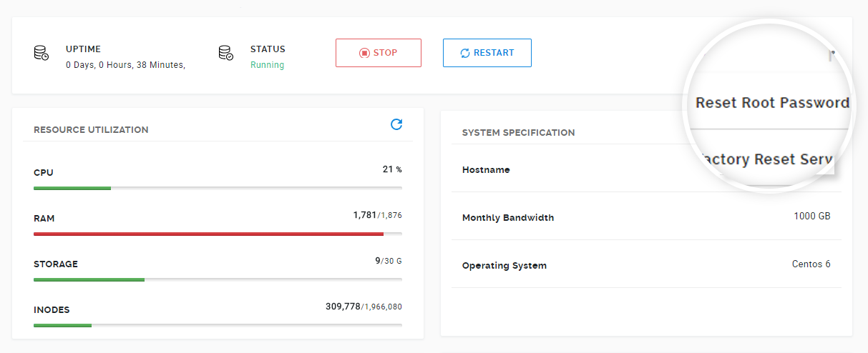868x353 pixels.
Task: Click the System Specification heading
Action: 518,133
